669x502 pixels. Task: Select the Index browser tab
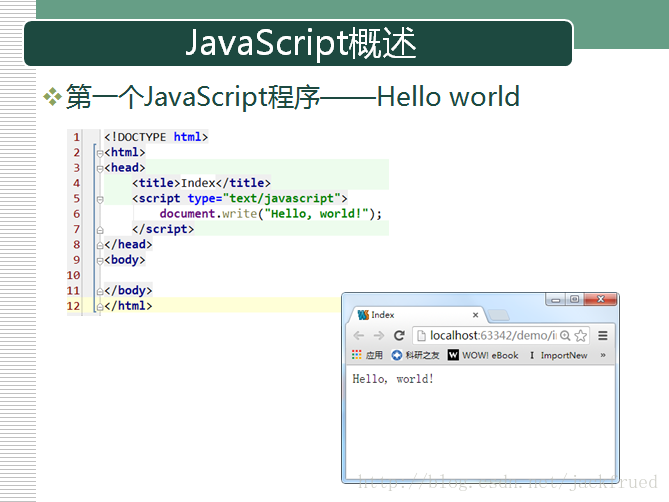point(417,315)
